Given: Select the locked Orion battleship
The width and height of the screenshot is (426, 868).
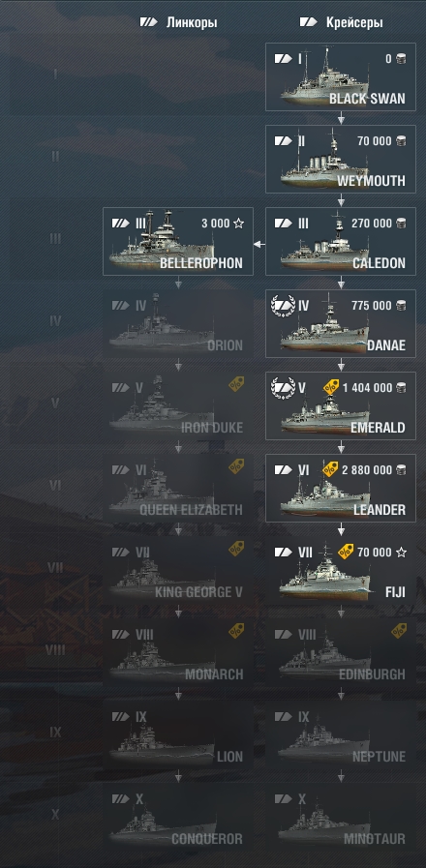Looking at the screenshot, I should [x=178, y=323].
